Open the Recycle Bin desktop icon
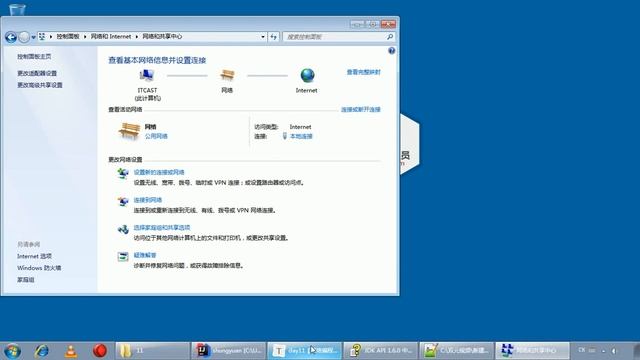 17,9
